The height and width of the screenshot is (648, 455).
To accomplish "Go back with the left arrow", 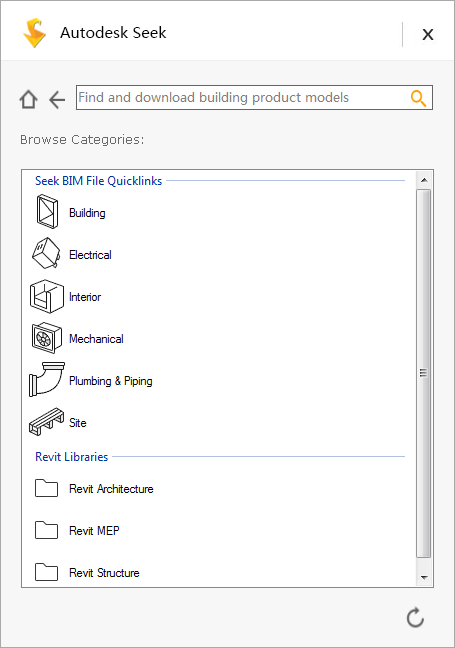I will [57, 100].
